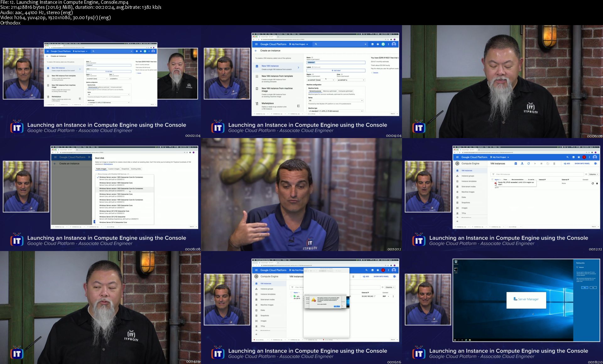Screen dimensions: 603x364
Task: In 00:04:04 frame, select New VM instance from machine image
Action: [x=277, y=92]
